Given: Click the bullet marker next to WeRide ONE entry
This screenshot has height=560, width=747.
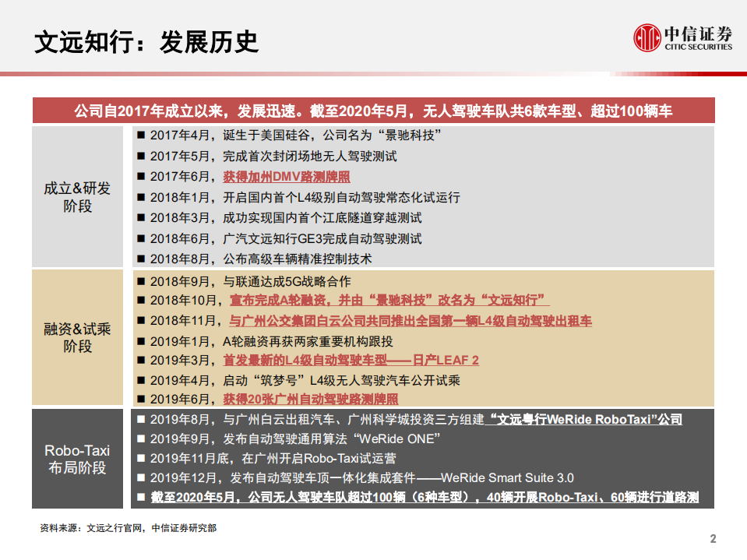Looking at the screenshot, I should pos(141,439).
